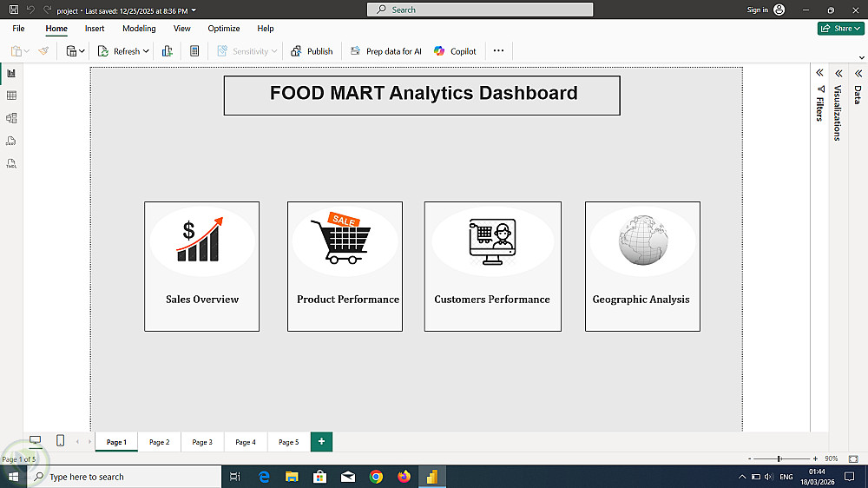
Task: Select the dashboard title text box
Action: pyautogui.click(x=422, y=96)
